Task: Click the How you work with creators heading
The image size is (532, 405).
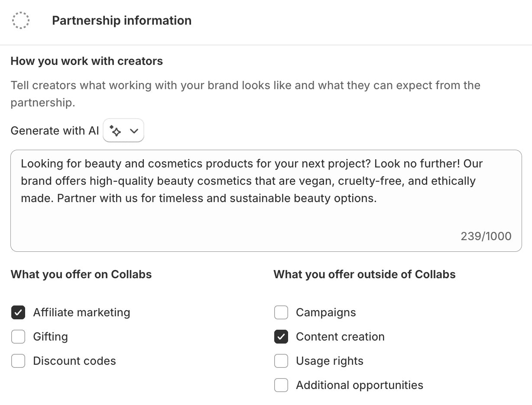Action: [x=86, y=61]
